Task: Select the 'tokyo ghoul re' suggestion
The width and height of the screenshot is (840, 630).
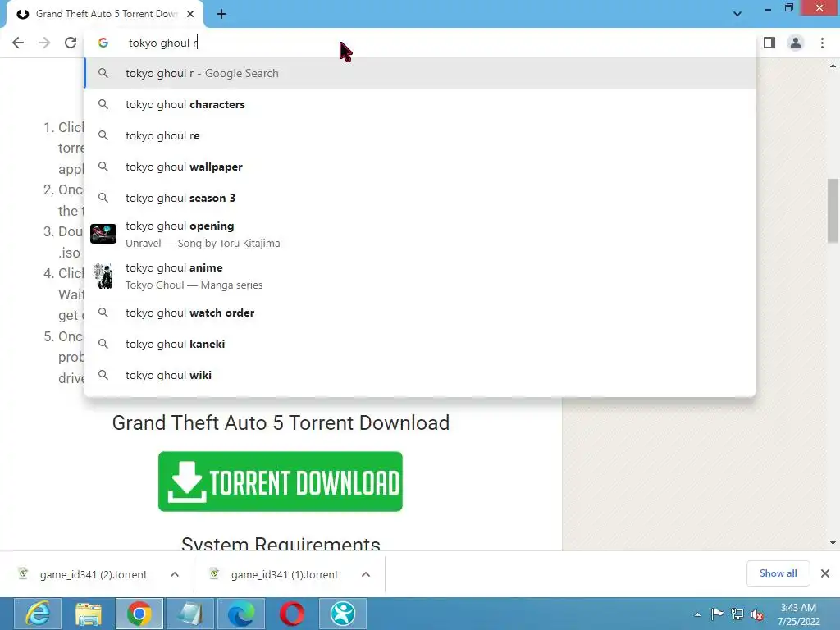Action: [420, 135]
